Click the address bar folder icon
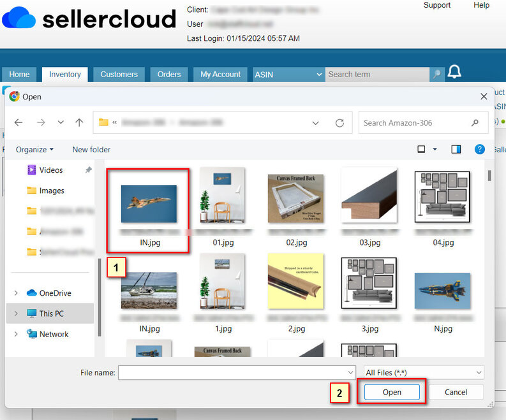506x420 pixels. (103, 122)
